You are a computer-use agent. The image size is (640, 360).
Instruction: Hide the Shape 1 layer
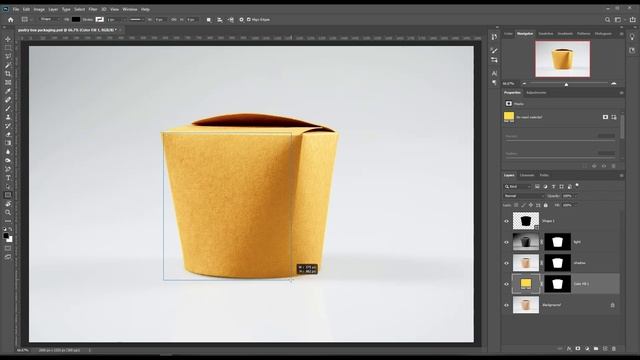pyautogui.click(x=507, y=221)
